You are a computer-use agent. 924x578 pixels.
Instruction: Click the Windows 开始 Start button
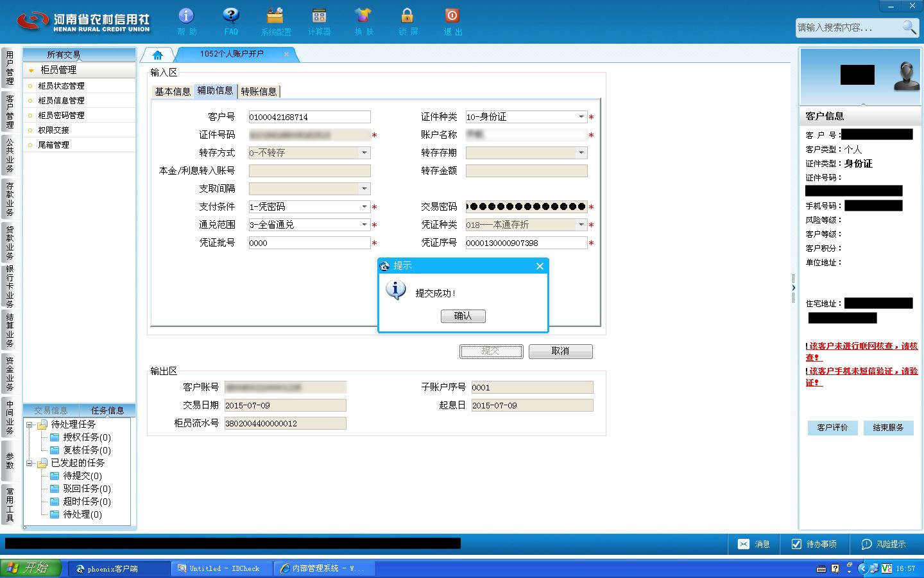pyautogui.click(x=31, y=568)
